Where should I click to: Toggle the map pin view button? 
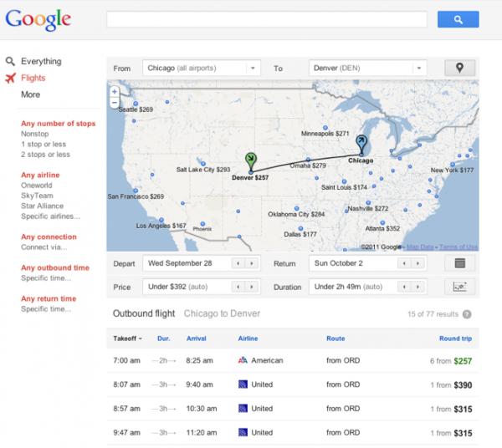click(459, 68)
